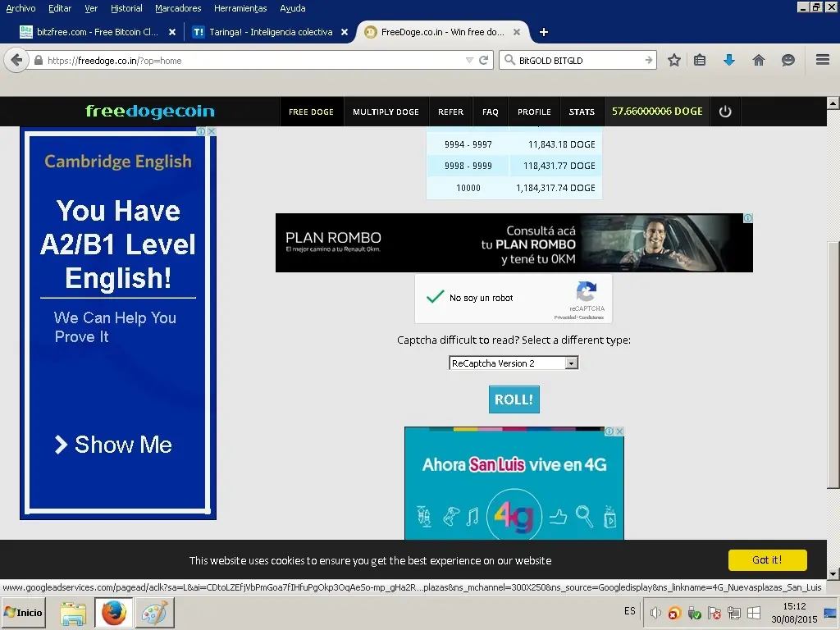840x630 pixels.
Task: Expand the URL history dropdown arrow
Action: pyautogui.click(x=469, y=60)
